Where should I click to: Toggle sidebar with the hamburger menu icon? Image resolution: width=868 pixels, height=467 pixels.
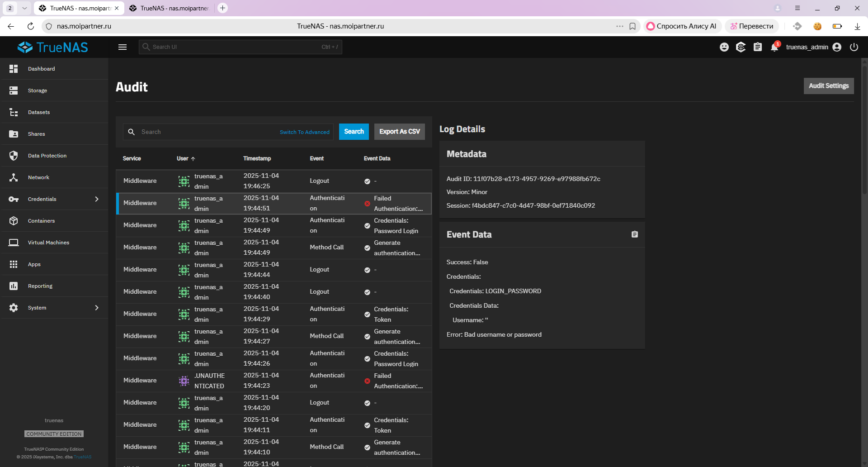(123, 47)
